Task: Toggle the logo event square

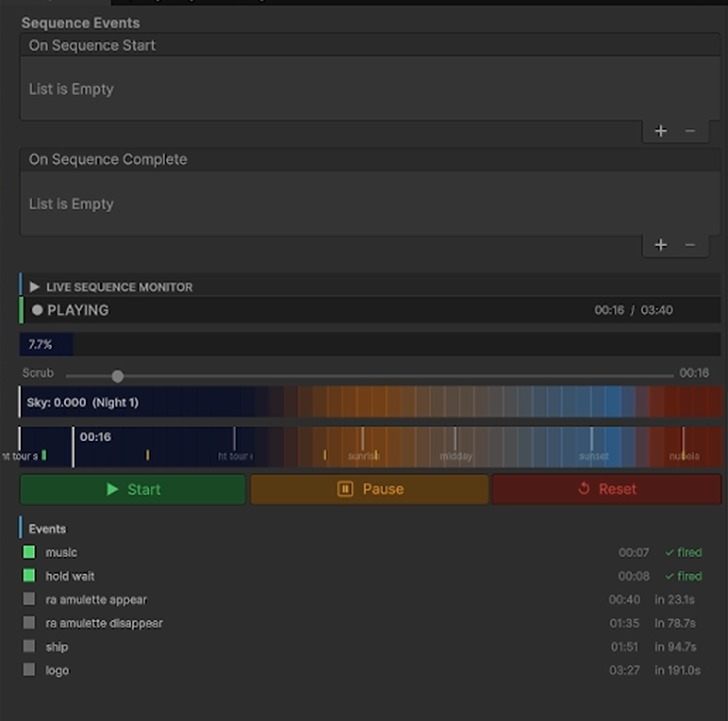Action: (29, 669)
